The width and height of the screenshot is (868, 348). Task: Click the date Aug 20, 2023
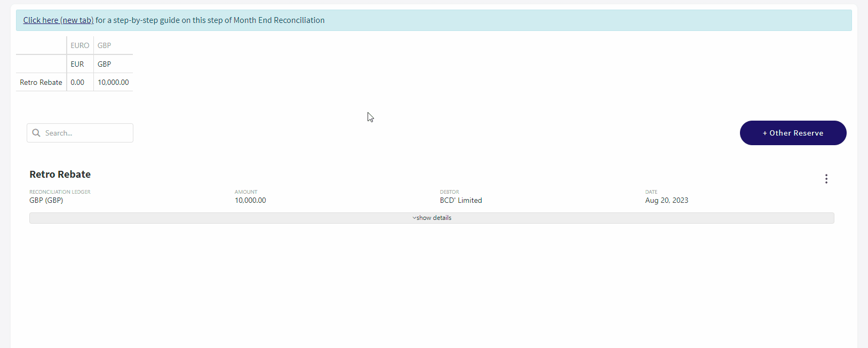666,200
